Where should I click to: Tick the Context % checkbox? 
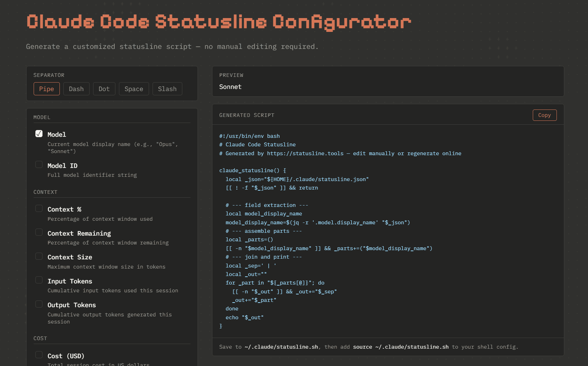click(x=39, y=209)
